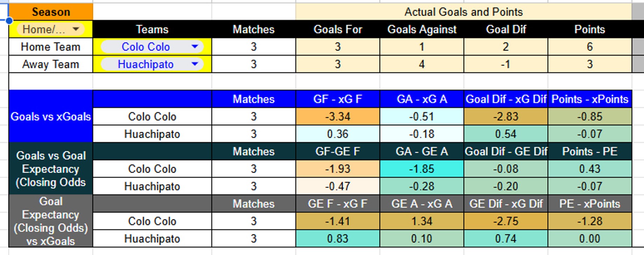
Task: Select the Goals For column header
Action: click(x=337, y=29)
